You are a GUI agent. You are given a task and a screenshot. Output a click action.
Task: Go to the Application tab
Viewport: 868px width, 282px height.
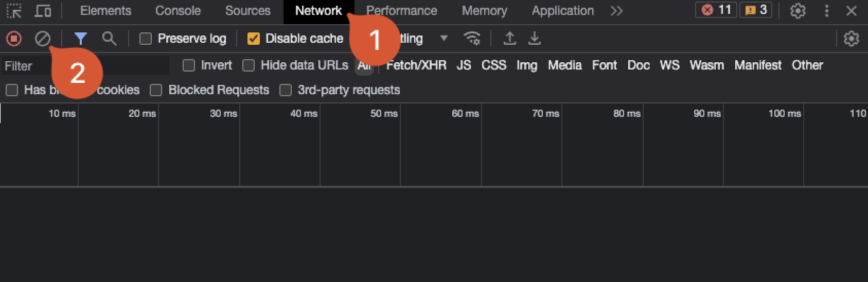tap(562, 11)
